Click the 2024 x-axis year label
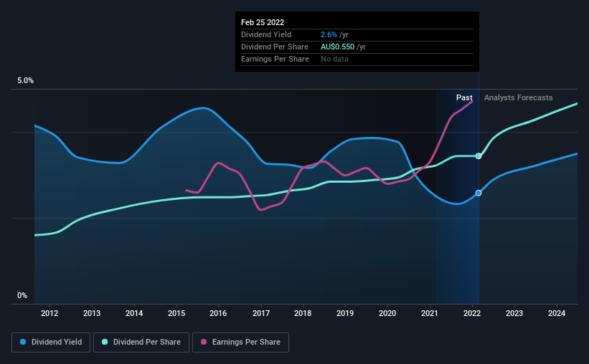The width and height of the screenshot is (589, 364). (557, 313)
